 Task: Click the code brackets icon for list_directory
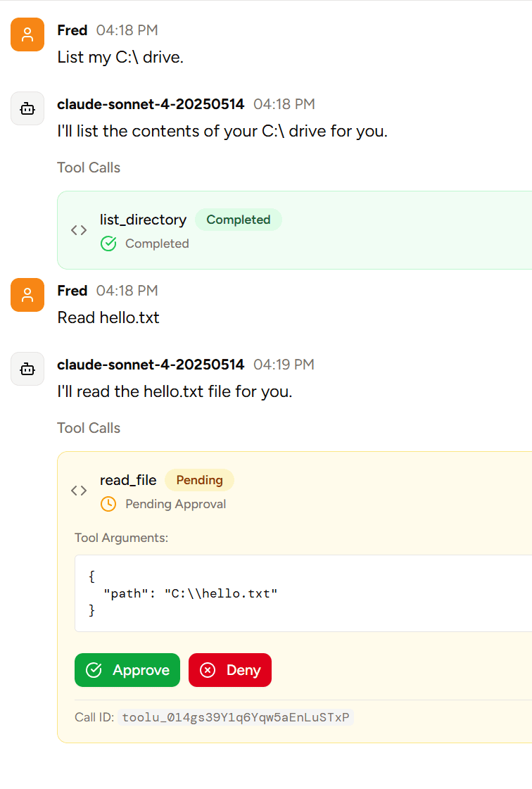click(x=79, y=230)
